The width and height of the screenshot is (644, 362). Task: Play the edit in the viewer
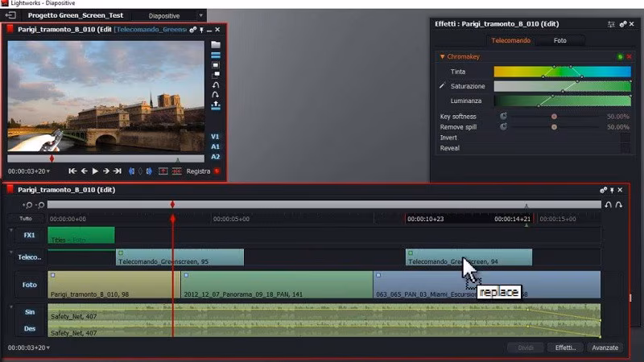(x=95, y=171)
